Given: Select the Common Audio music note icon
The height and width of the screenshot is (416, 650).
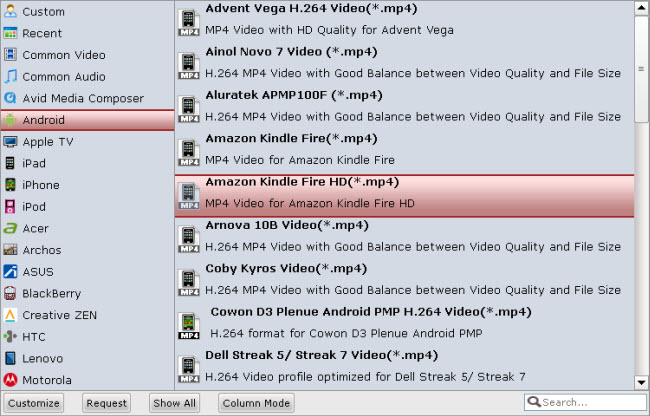Looking at the screenshot, I should (x=10, y=77).
